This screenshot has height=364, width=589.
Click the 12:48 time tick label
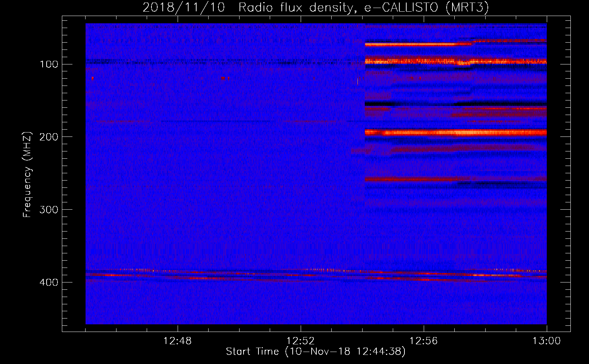(178, 341)
